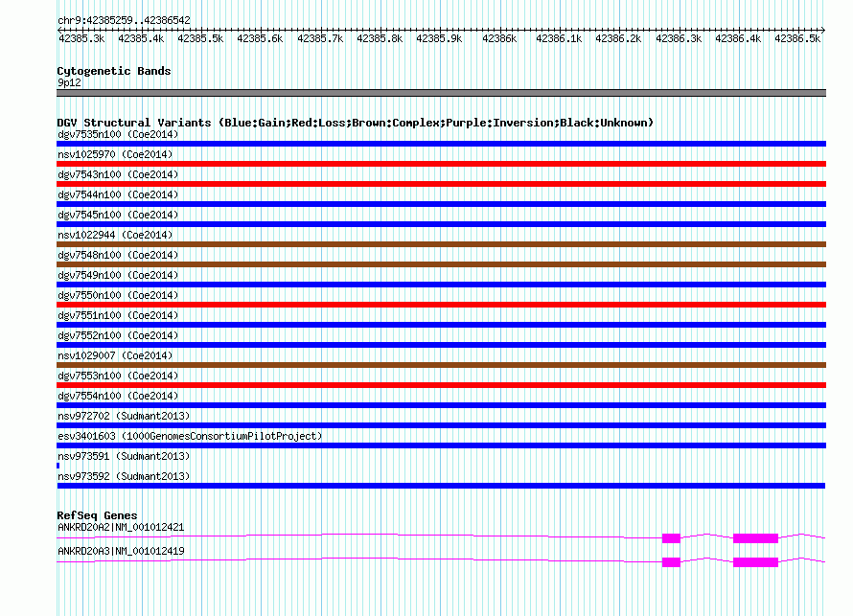Click ruler position 42385.3k

(x=81, y=38)
